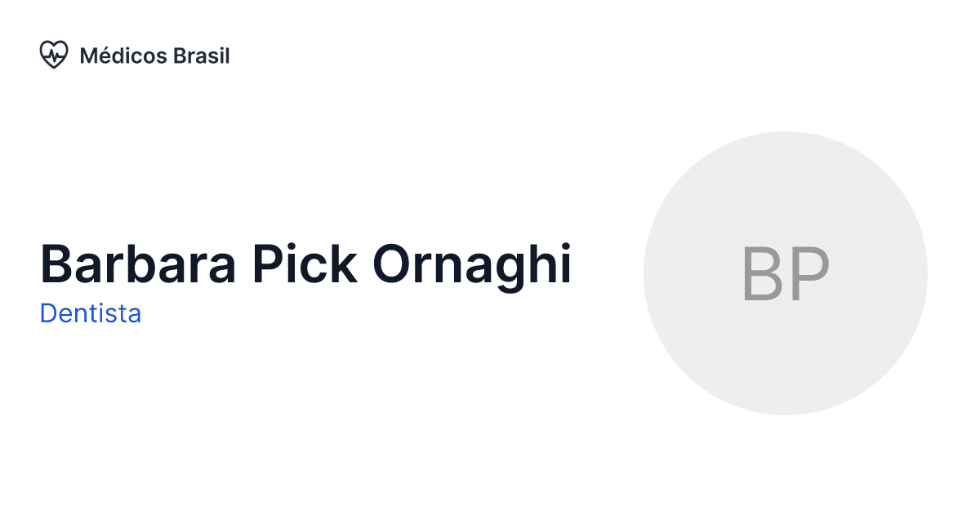This screenshot has width=980, height=514.
Task: Click the middle name "Pick"
Action: (305, 264)
